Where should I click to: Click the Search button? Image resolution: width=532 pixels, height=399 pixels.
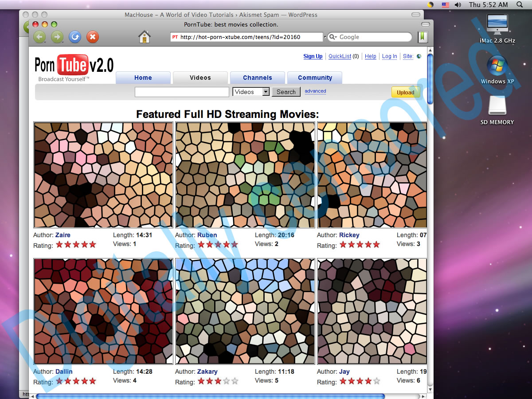click(x=286, y=92)
